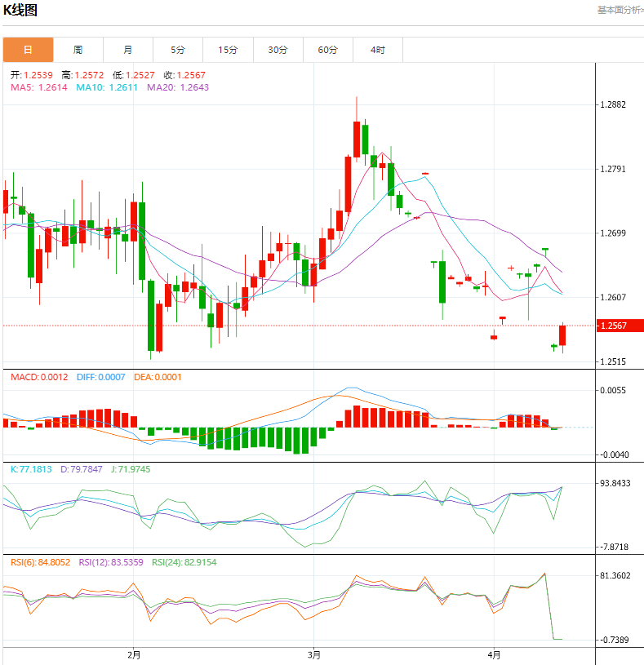Screen dimensions: 644x665
Task: Open the 5分 interval tab
Action: point(178,50)
